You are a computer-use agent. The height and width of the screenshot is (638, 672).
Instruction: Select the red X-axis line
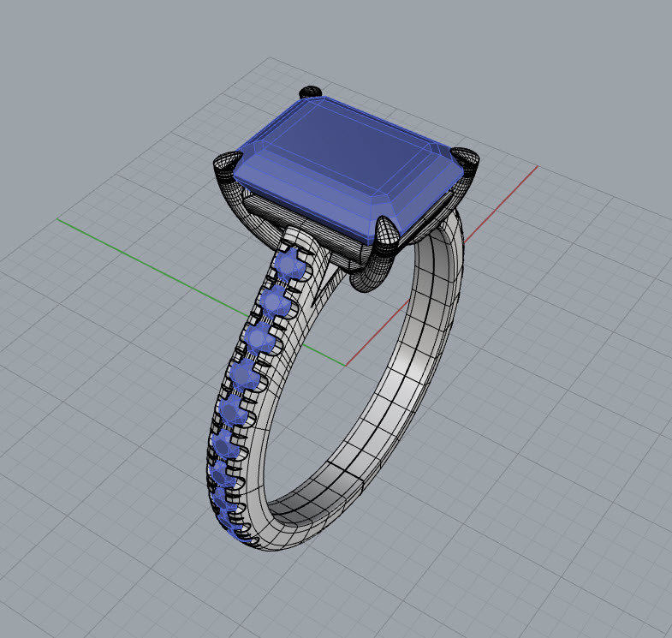click(x=442, y=265)
